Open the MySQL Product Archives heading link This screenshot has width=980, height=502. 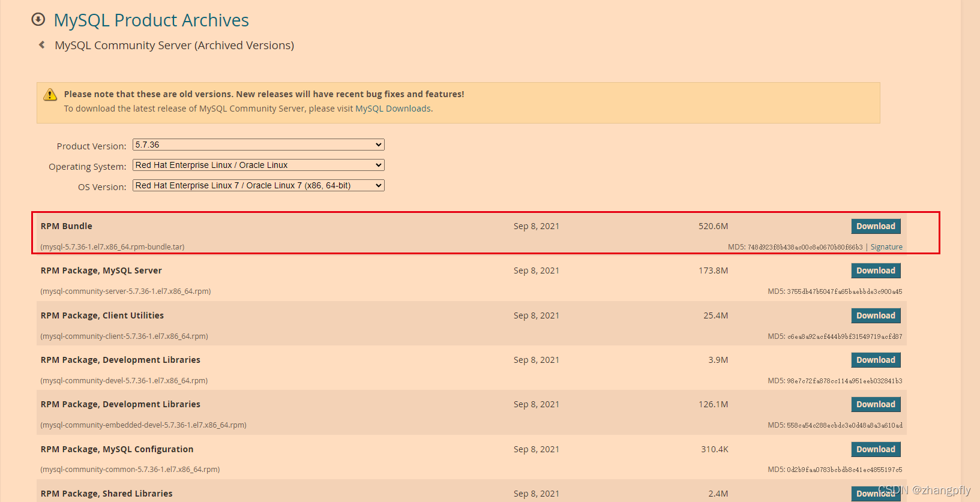click(x=151, y=20)
